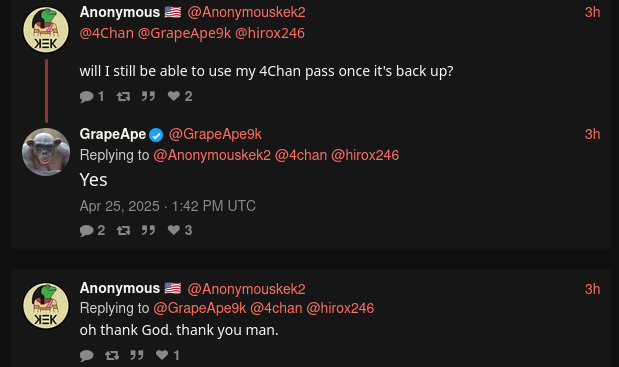Open @hirox246 mention in first post
This screenshot has height=367, width=619.
270,33
